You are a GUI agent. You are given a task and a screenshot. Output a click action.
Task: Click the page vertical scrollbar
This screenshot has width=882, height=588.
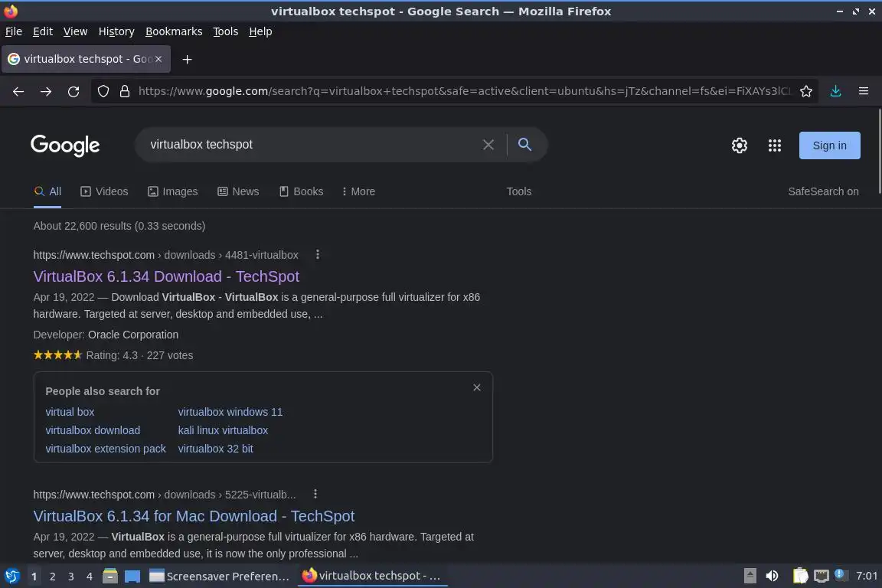point(879,152)
